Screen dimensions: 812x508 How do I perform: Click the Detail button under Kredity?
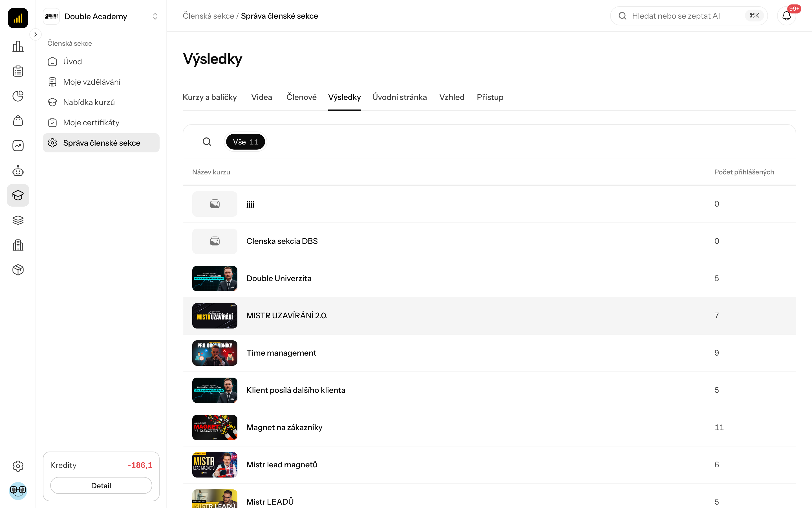pos(101,485)
